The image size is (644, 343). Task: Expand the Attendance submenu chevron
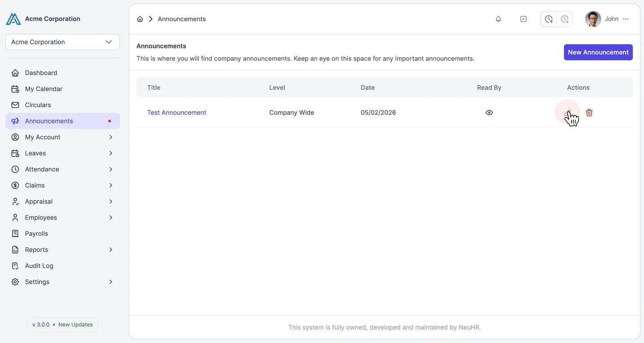[x=111, y=169]
